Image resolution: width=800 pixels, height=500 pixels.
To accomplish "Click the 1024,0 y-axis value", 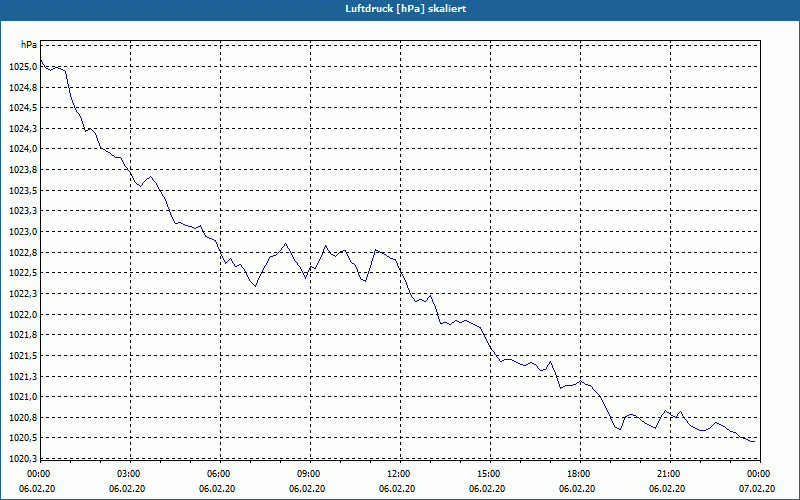I will tap(23, 149).
